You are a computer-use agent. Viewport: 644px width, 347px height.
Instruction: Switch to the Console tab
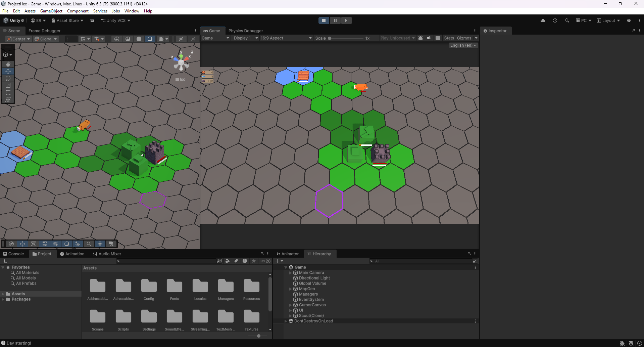[14, 254]
